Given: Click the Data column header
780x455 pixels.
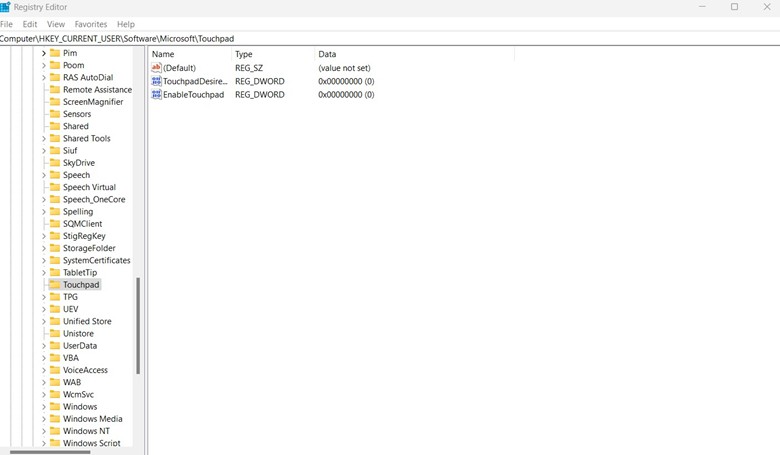Looking at the screenshot, I should (x=415, y=54).
